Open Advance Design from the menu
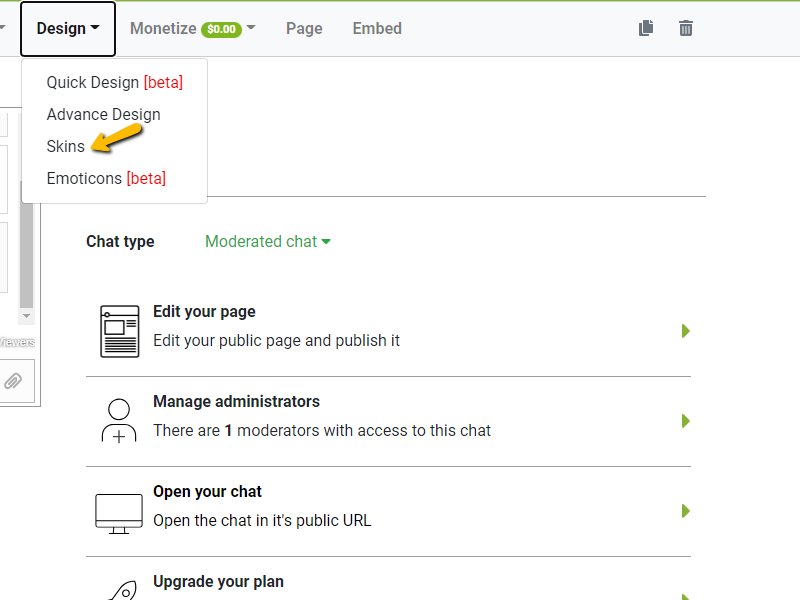This screenshot has height=600, width=800. click(x=103, y=114)
